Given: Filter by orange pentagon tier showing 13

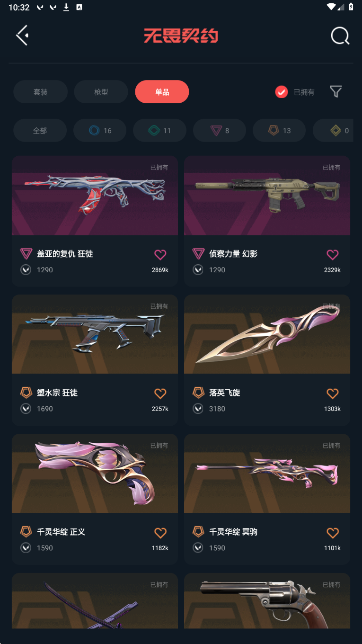Looking at the screenshot, I should [x=279, y=130].
